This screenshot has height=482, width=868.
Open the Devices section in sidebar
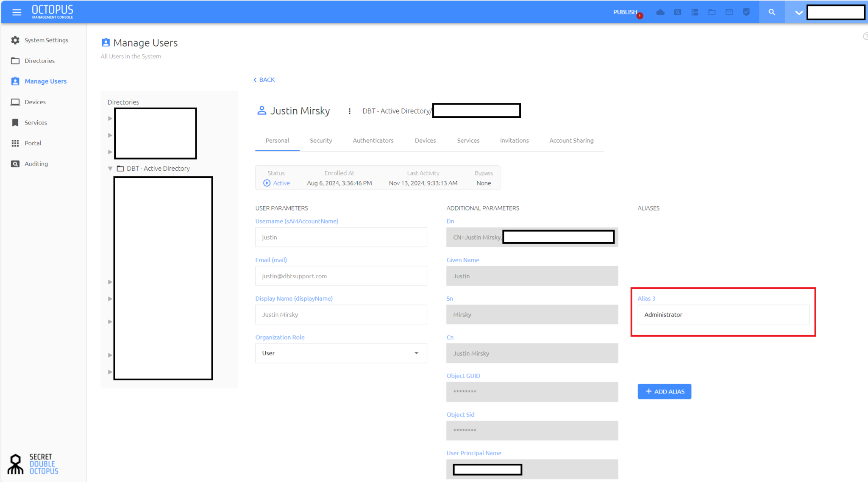(35, 102)
